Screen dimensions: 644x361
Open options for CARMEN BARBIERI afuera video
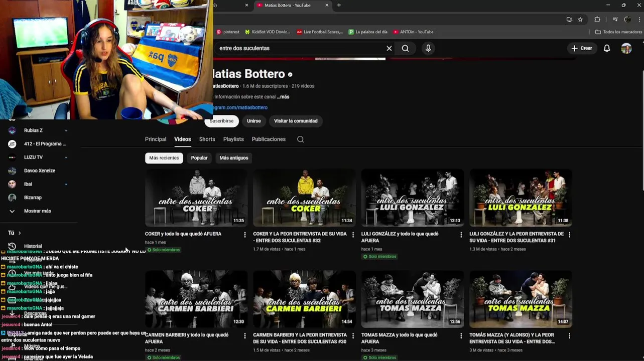245,335
